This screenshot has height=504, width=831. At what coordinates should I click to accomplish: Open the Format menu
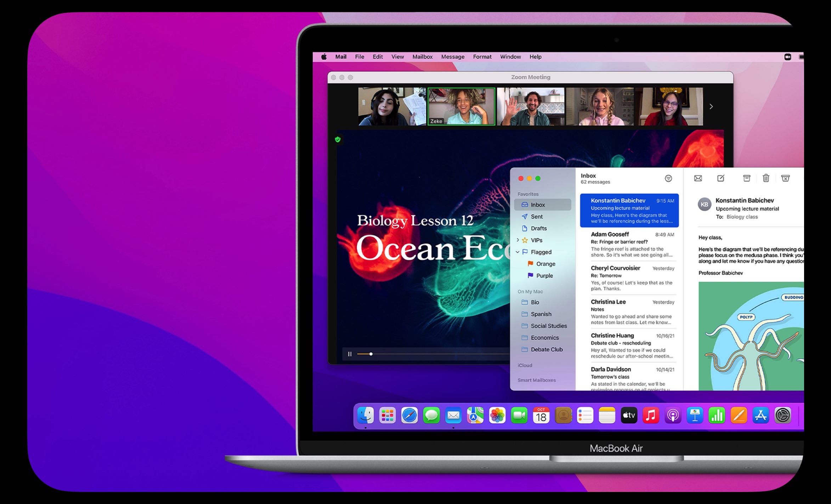(x=482, y=57)
